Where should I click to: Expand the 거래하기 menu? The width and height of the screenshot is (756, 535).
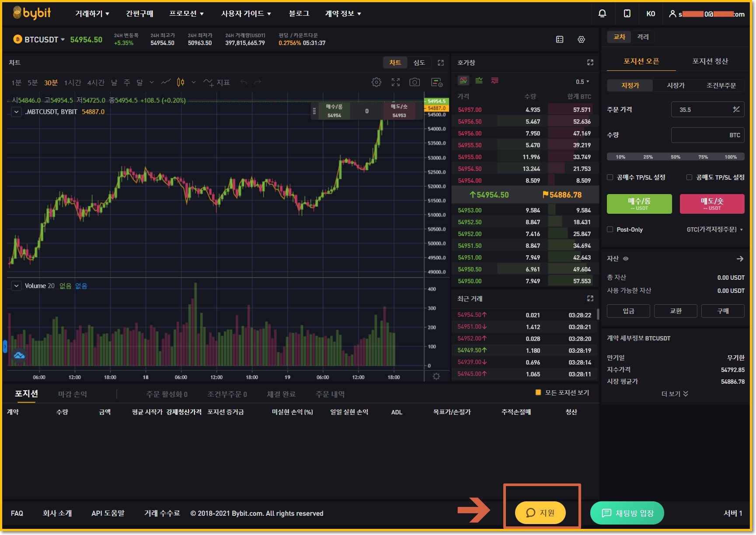point(92,14)
